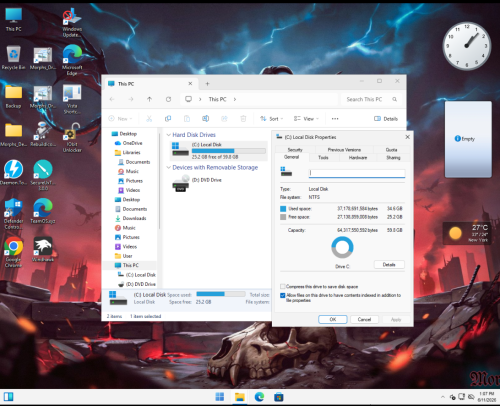Open the Sort dropdown menu
Image resolution: width=500 pixels, height=406 pixels.
point(271,119)
